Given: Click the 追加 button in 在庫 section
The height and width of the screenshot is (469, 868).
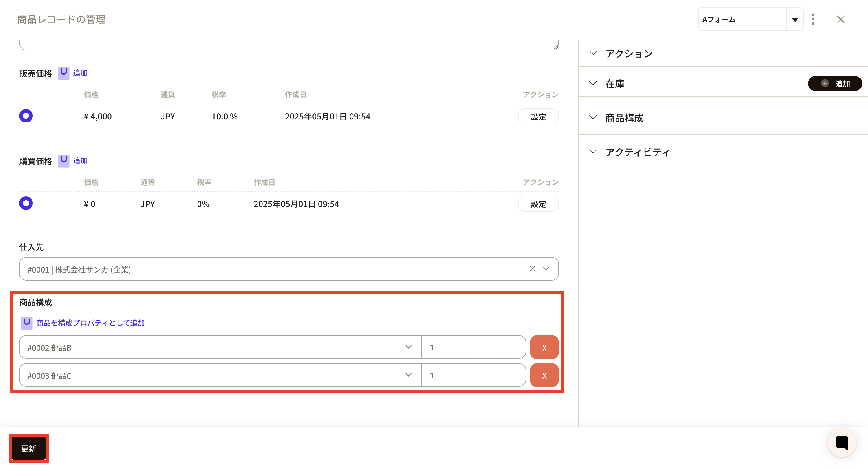Looking at the screenshot, I should [835, 83].
